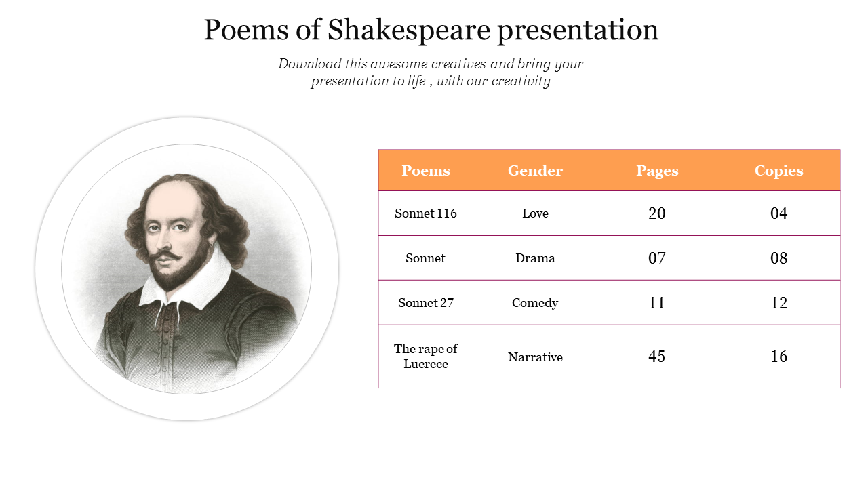Viewport: 868px width, 488px height.
Task: Select the slide title 'Poems of Shakespeare presentation'
Action: coord(431,30)
